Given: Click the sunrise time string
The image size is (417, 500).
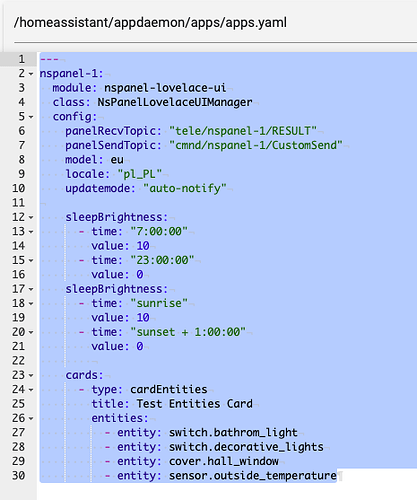Looking at the screenshot, I should [159, 303].
